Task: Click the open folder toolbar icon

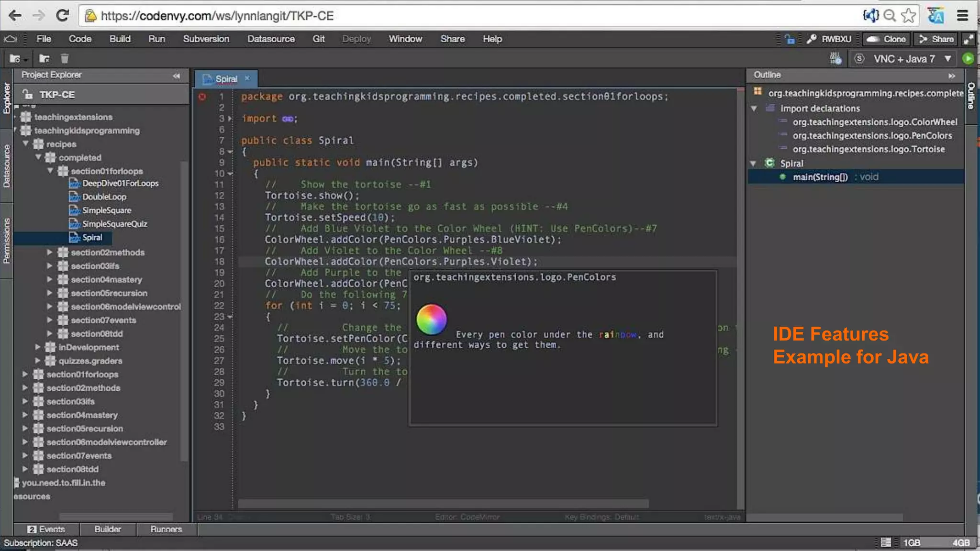Action: (x=45, y=59)
